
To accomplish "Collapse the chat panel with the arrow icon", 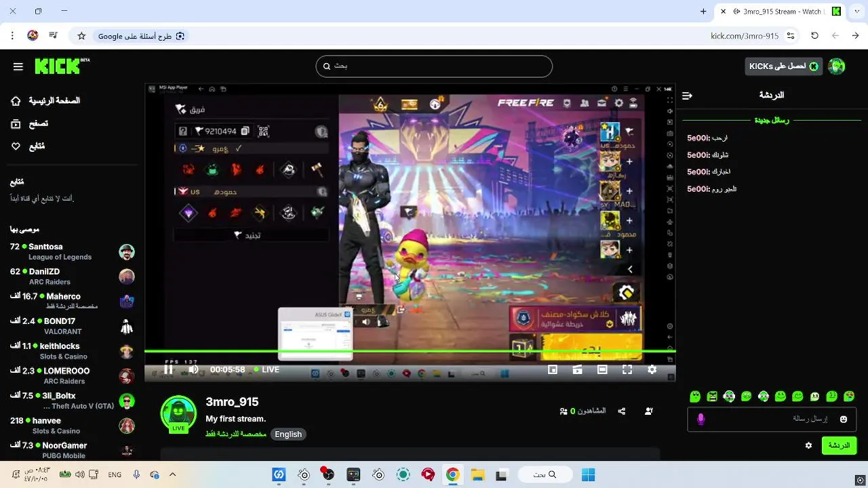I will coord(687,96).
